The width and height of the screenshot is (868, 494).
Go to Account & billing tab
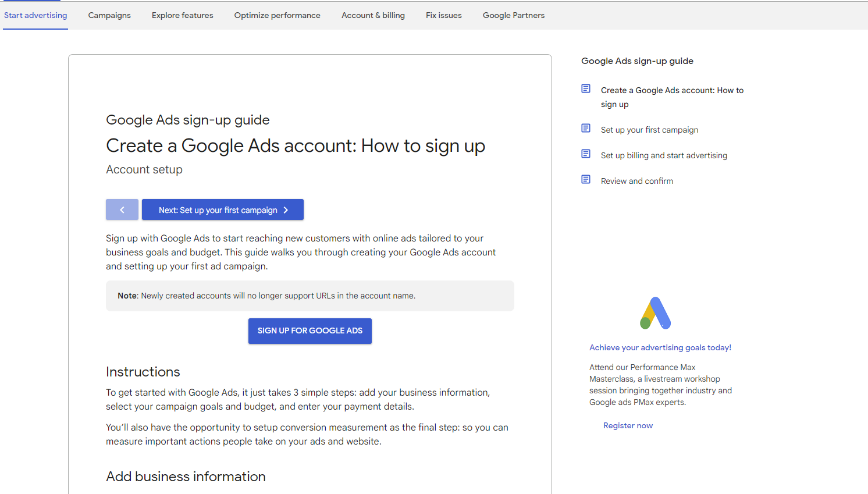coord(373,15)
